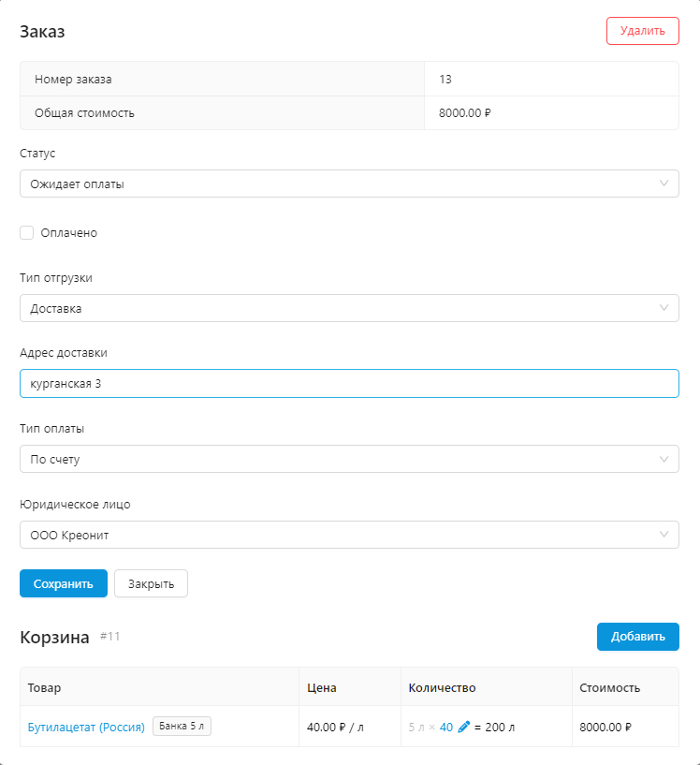Click the Адрес доставки input field
700x765 pixels.
point(349,384)
